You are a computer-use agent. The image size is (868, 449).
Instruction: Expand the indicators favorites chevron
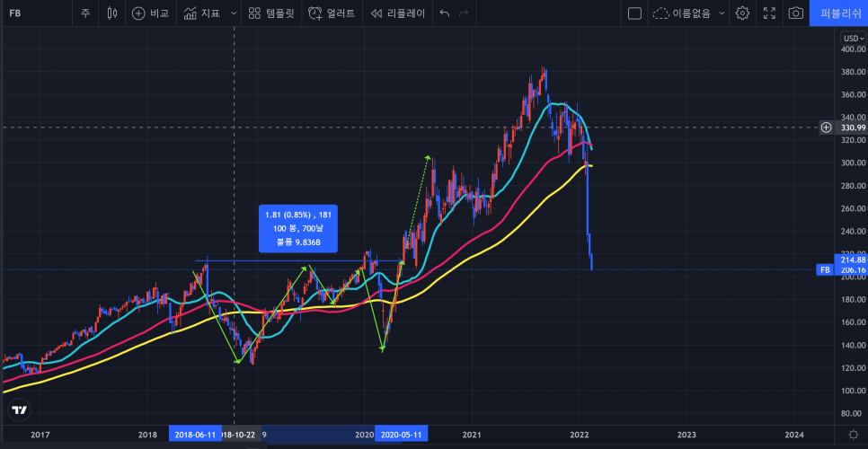[234, 13]
